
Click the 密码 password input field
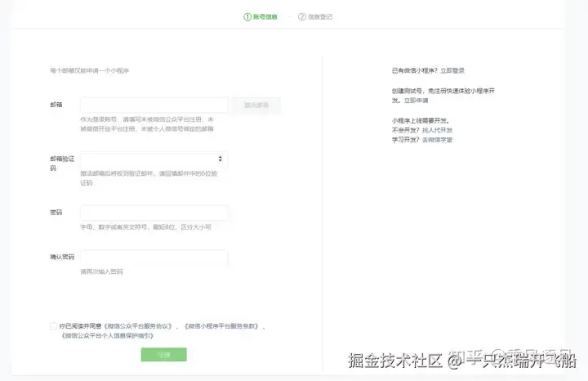pyautogui.click(x=154, y=213)
